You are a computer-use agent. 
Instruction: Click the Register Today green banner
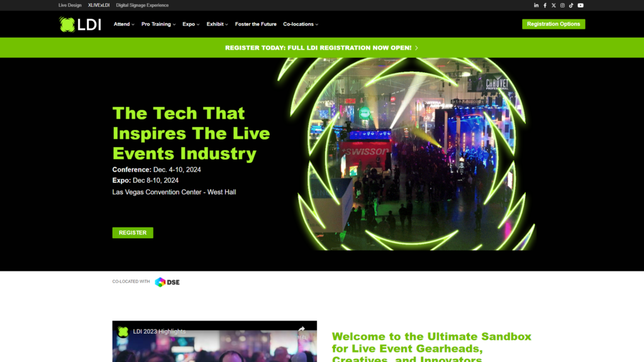(322, 48)
